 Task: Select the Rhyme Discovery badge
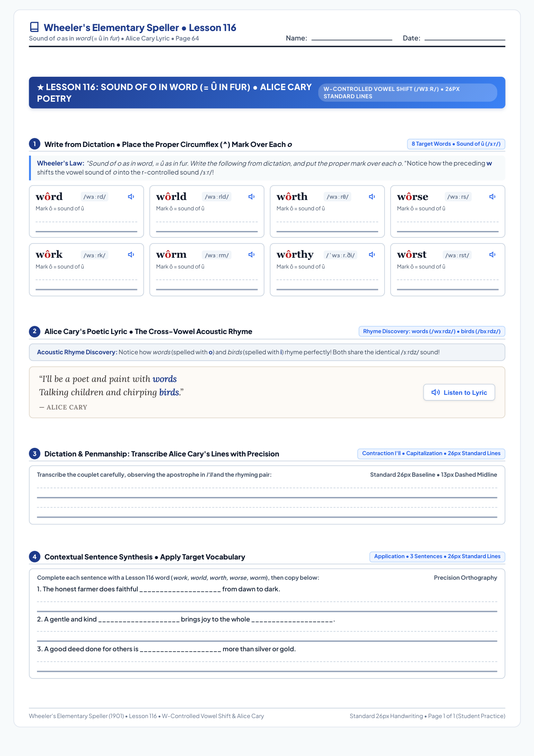click(x=432, y=331)
